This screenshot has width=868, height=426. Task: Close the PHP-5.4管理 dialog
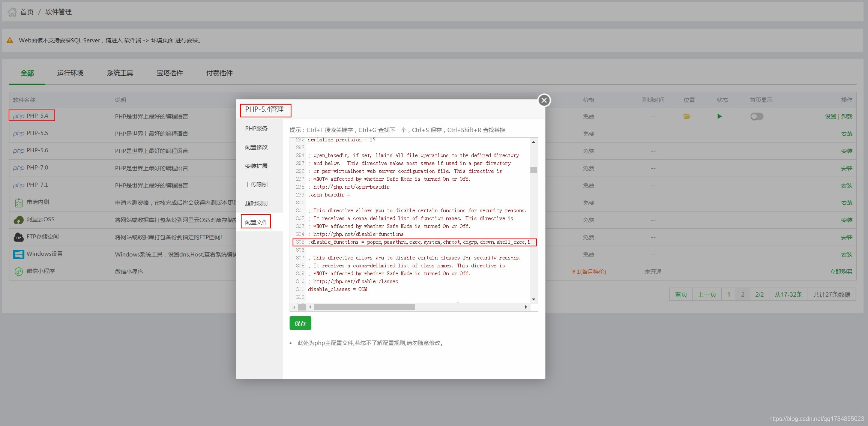(544, 100)
